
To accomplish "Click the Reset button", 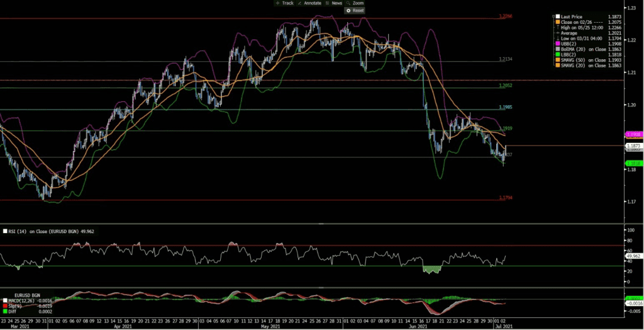I will point(355,11).
